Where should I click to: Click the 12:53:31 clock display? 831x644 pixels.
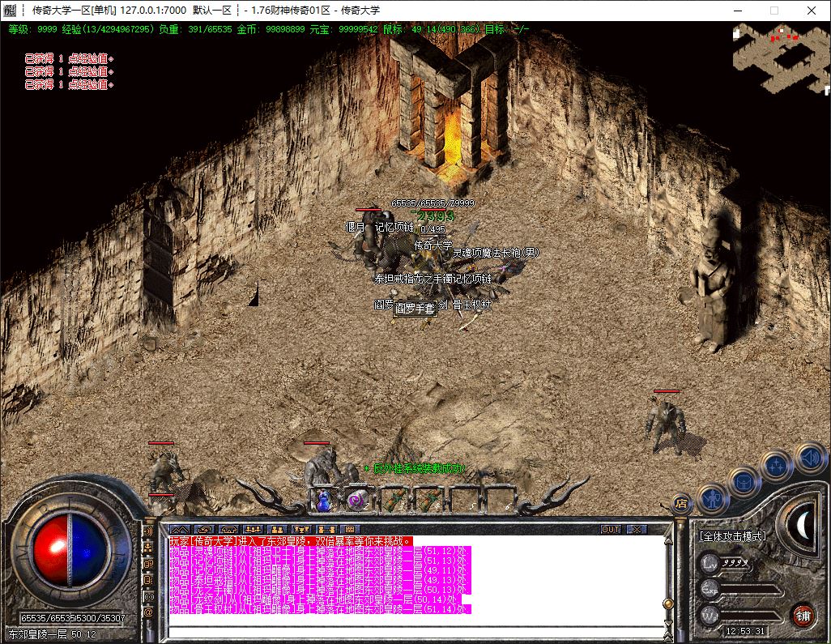coord(745,631)
